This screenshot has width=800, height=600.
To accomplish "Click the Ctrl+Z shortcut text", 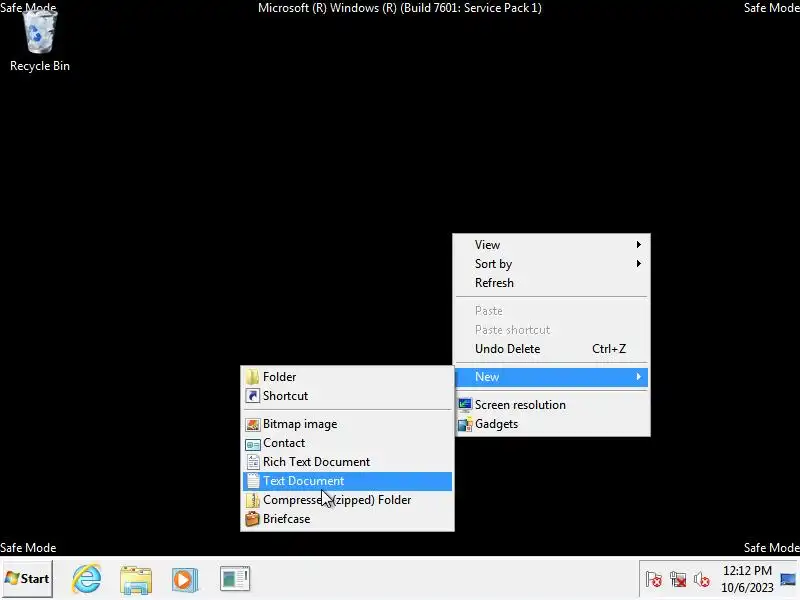I will (609, 349).
